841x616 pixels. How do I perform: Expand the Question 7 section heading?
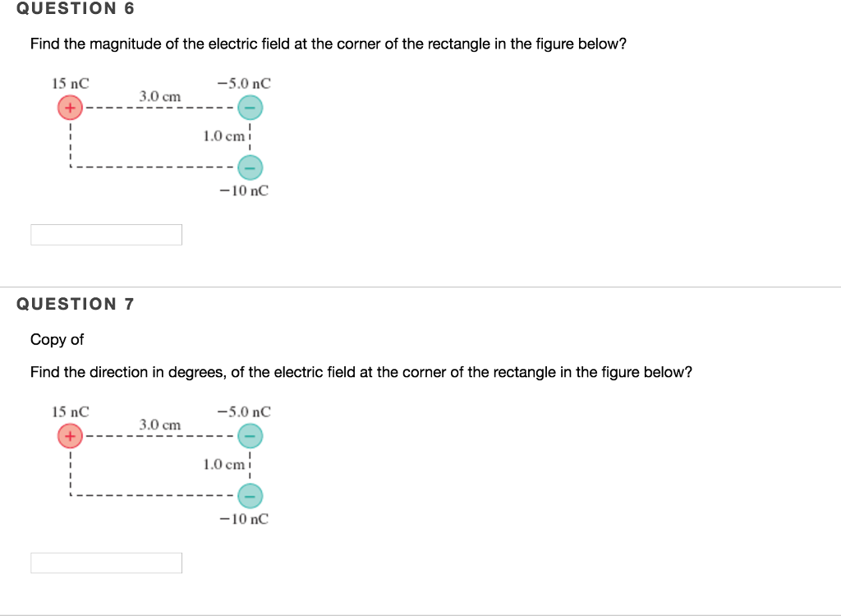(76, 304)
